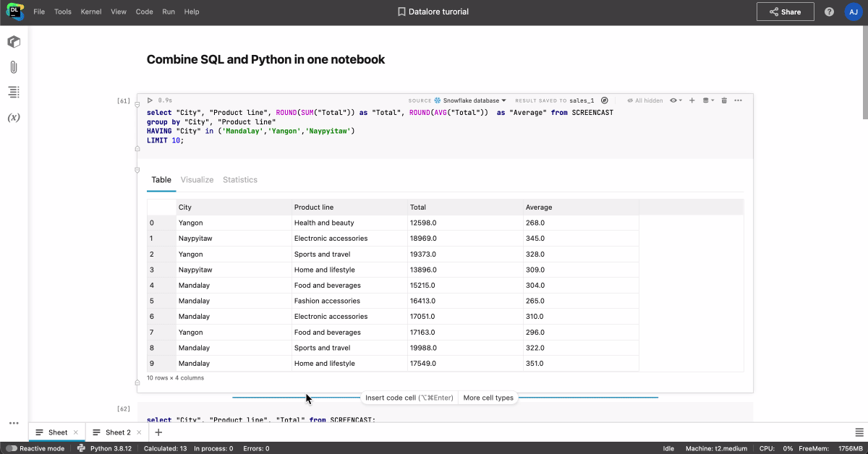Click the City column header
The image size is (868, 454).
click(x=234, y=207)
